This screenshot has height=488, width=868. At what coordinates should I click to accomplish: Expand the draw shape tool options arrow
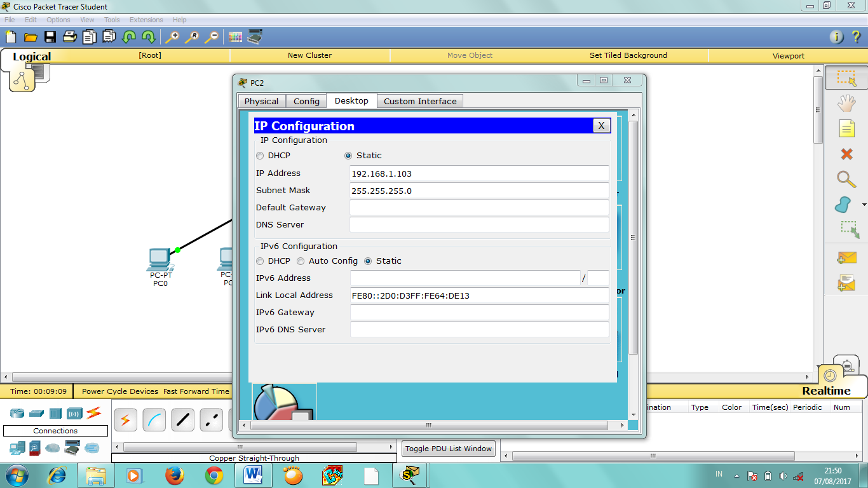[x=863, y=205]
